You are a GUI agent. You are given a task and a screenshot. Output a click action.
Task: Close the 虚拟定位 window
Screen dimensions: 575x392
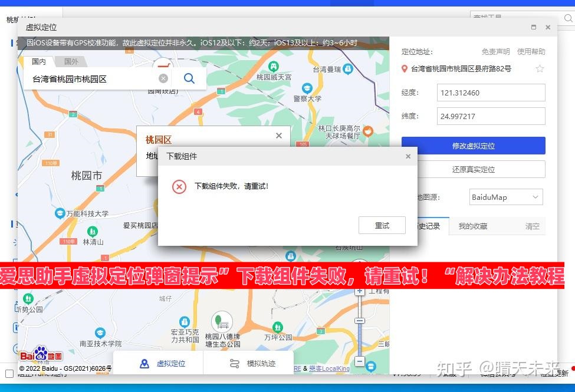coord(548,27)
